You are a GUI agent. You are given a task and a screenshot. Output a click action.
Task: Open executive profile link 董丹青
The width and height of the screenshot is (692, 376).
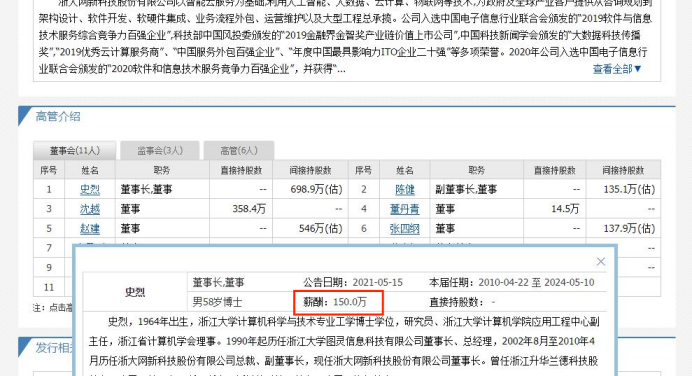pos(405,209)
